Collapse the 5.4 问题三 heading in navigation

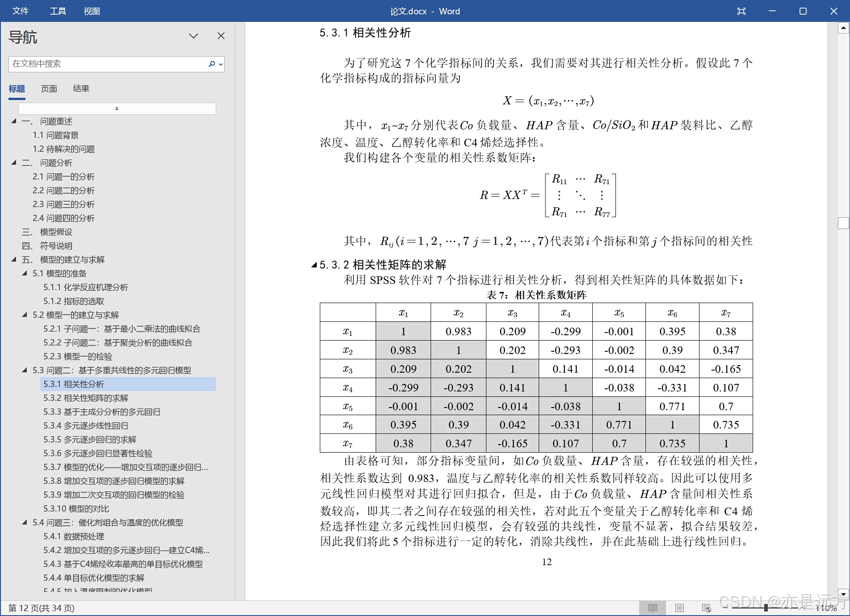click(x=25, y=522)
